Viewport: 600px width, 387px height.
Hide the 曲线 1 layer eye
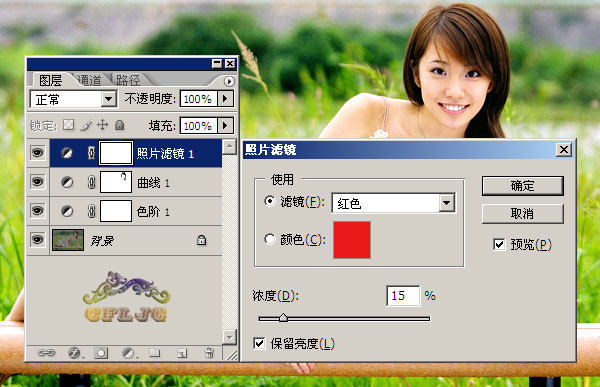point(38,181)
